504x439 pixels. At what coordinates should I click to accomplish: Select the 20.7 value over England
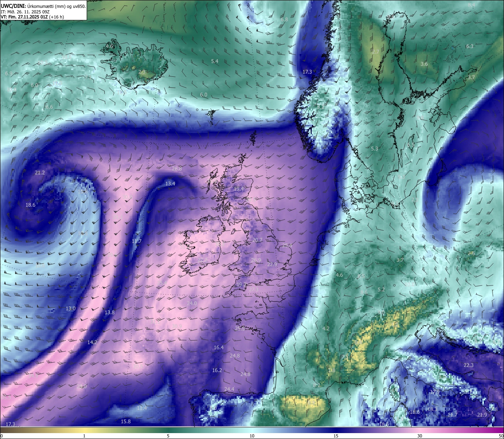pos(258,240)
